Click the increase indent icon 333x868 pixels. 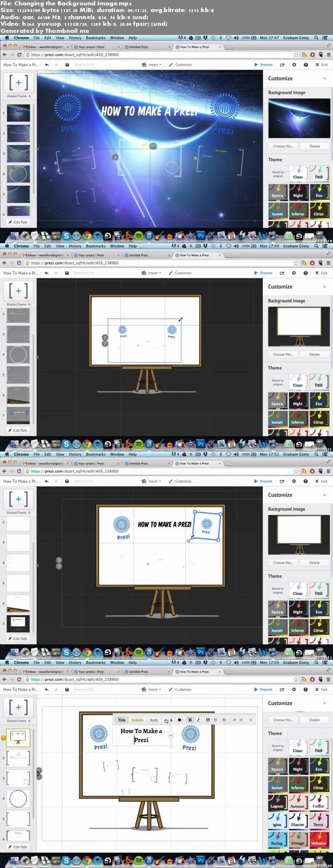point(241,720)
